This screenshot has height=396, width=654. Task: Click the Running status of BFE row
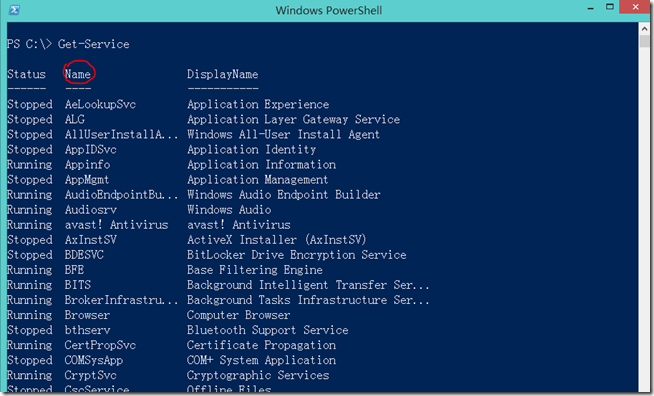point(30,270)
